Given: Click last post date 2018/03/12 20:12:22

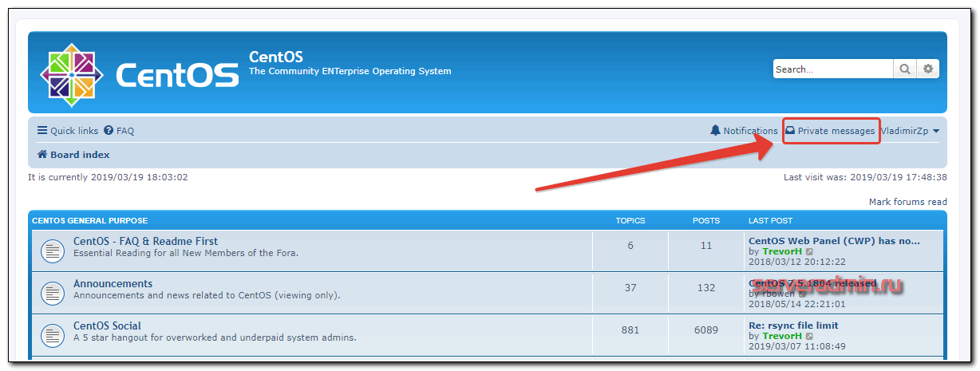Looking at the screenshot, I should 796,262.
